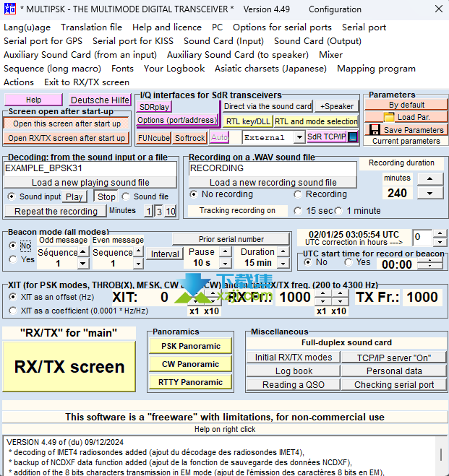Click the RECORDING file name field

[x=273, y=168]
